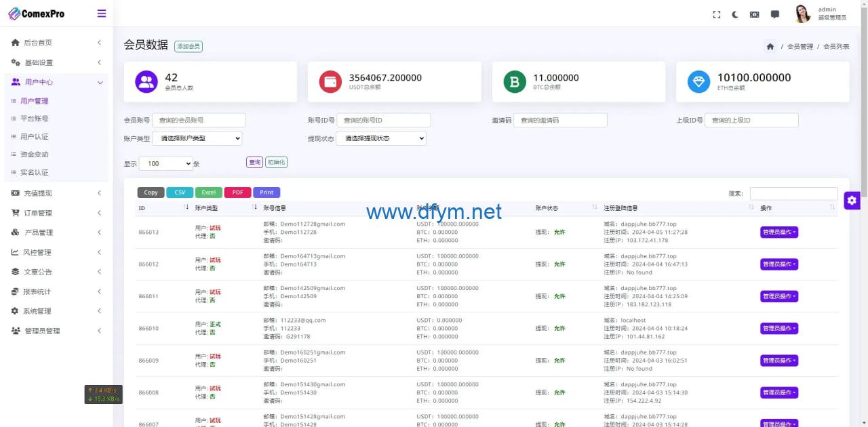This screenshot has width=868, height=427.
Task: Export table as CSV
Action: (180, 192)
